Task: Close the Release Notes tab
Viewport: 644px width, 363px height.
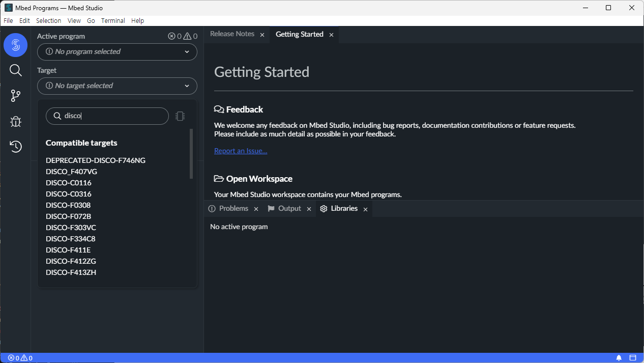Action: [x=262, y=35]
